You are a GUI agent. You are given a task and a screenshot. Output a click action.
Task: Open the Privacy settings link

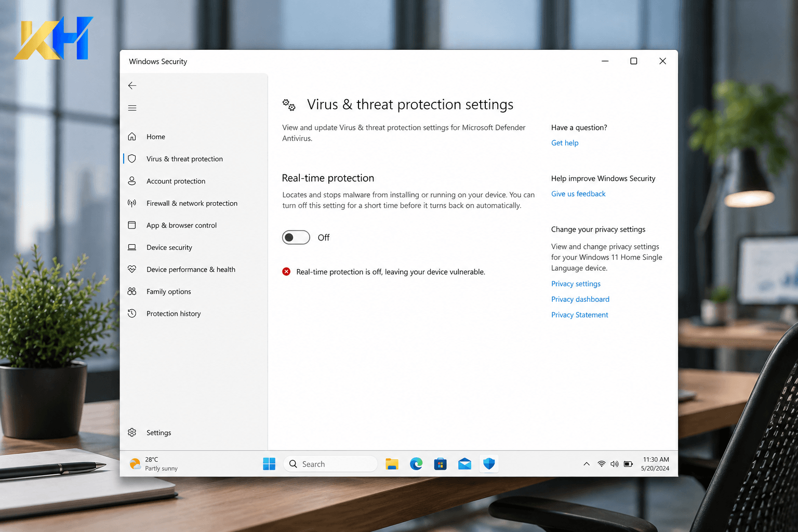pyautogui.click(x=576, y=284)
